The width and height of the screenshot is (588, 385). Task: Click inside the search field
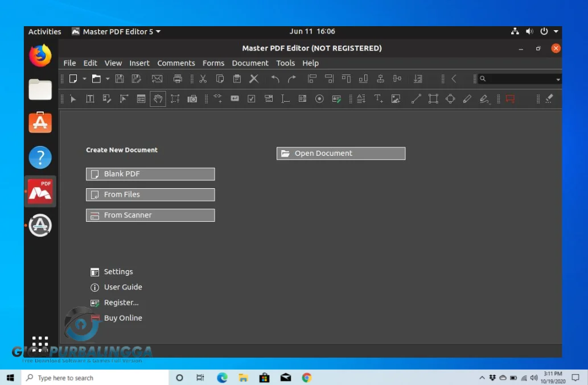[x=518, y=78]
